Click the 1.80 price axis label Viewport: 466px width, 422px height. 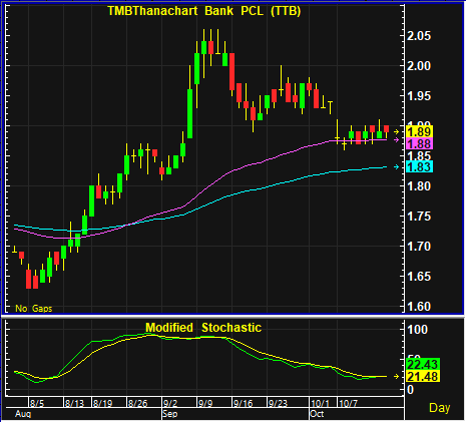click(x=419, y=186)
